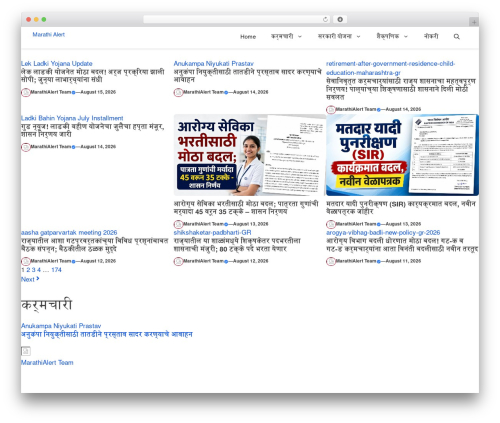Open the नोकरी menu item
500x423 pixels.
point(431,36)
